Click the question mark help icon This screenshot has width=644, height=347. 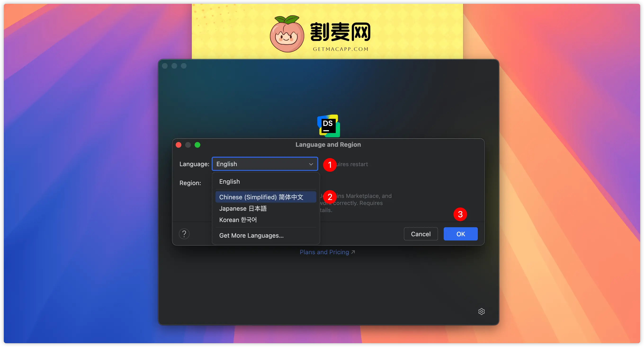184,234
